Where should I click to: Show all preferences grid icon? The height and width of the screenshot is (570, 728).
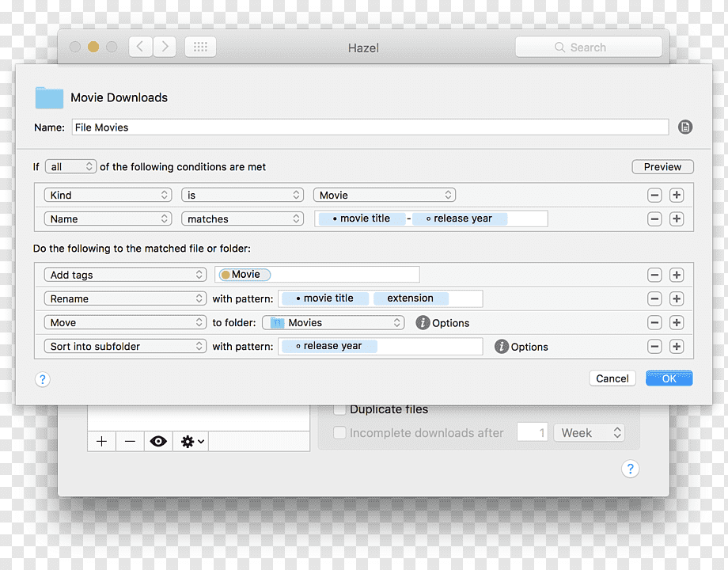pyautogui.click(x=200, y=47)
